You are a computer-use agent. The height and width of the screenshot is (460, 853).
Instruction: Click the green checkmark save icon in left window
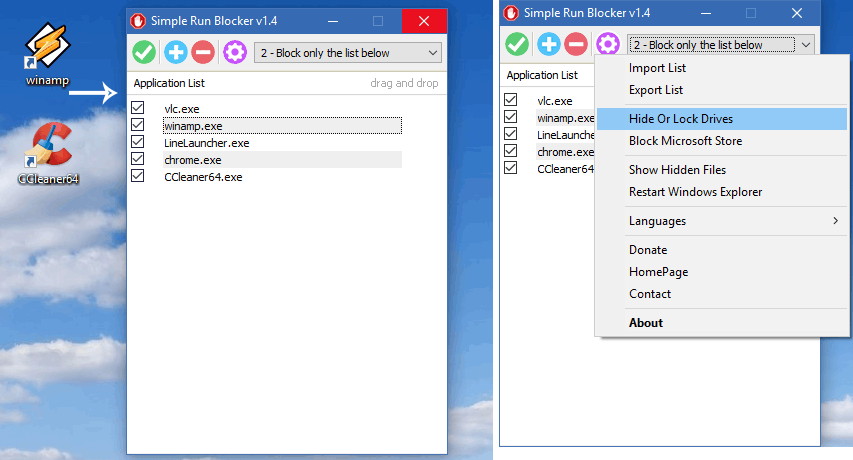coord(144,52)
